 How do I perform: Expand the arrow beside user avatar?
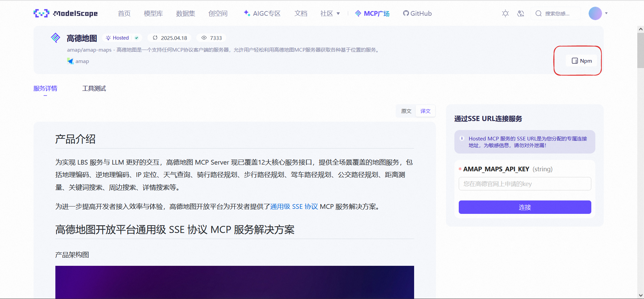(606, 13)
